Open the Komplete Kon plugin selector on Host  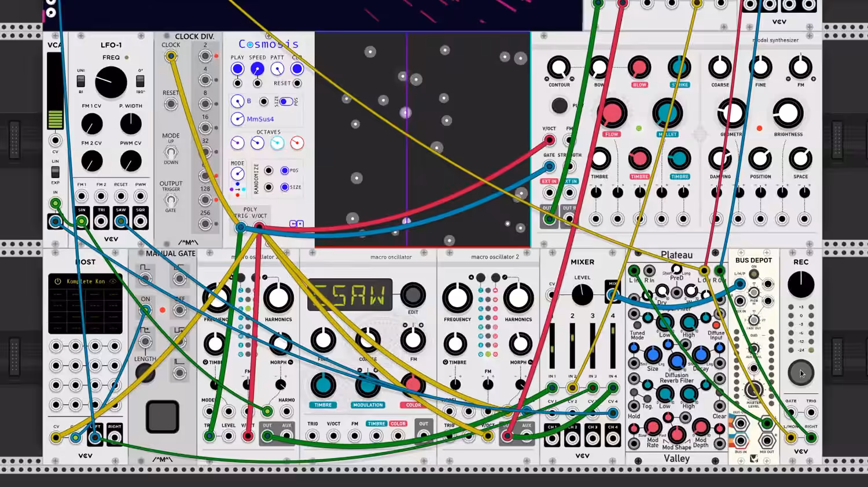tap(85, 282)
